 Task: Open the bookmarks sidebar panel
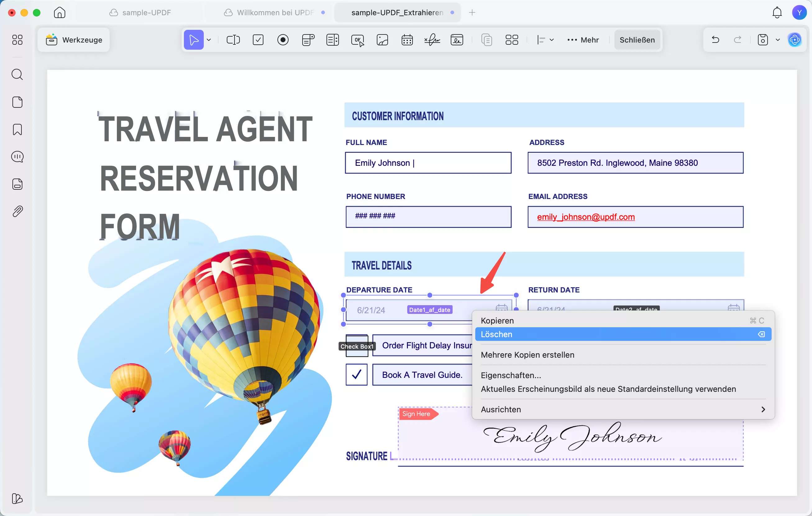pyautogui.click(x=17, y=129)
